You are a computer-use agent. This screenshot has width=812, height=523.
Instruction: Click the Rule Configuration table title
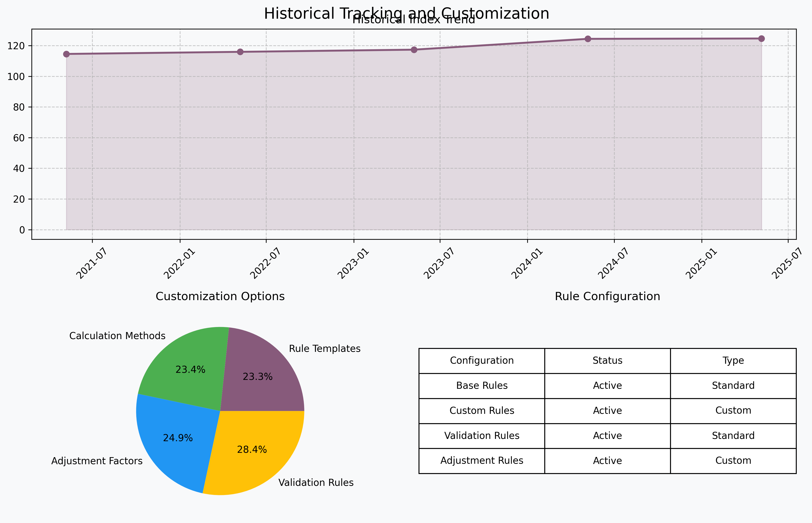[607, 296]
